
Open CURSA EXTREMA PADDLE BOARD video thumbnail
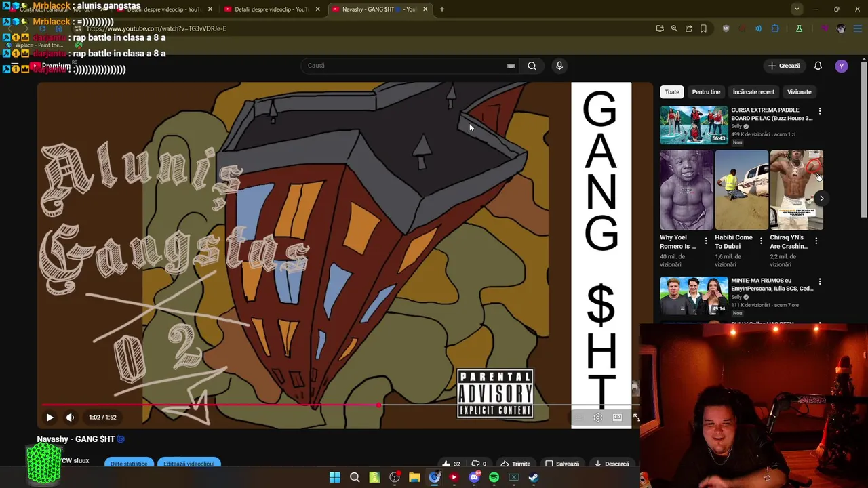pyautogui.click(x=694, y=125)
